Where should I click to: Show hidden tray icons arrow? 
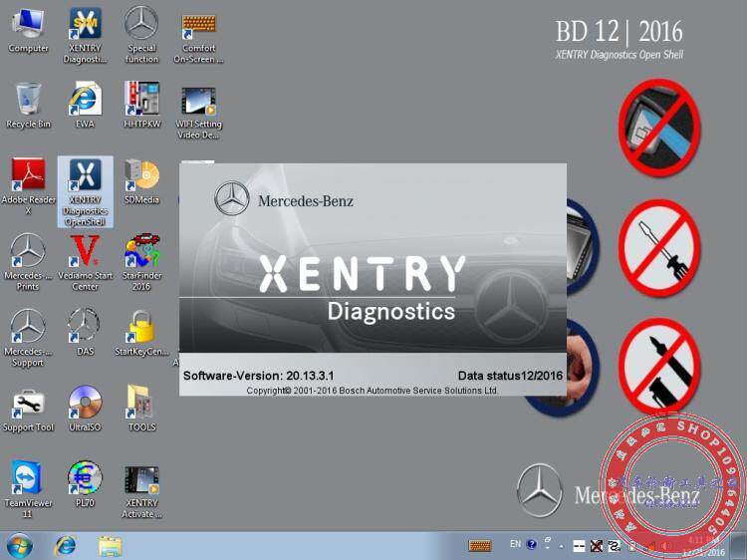[x=562, y=546]
